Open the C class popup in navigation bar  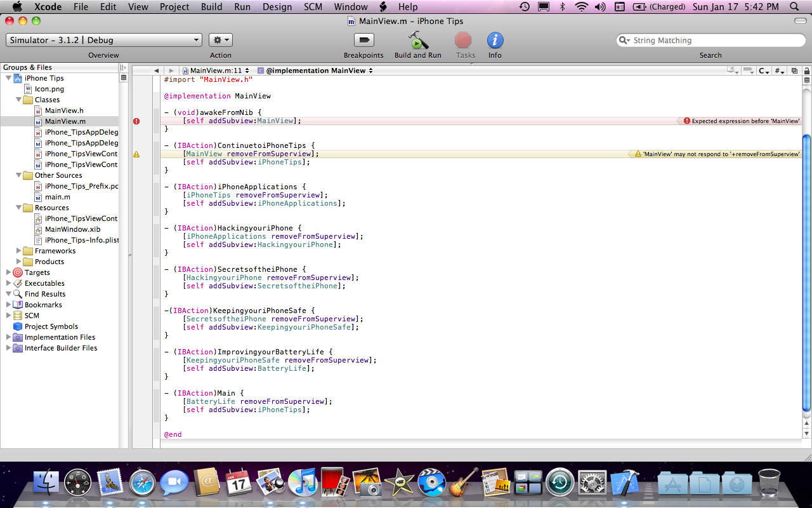pos(764,70)
